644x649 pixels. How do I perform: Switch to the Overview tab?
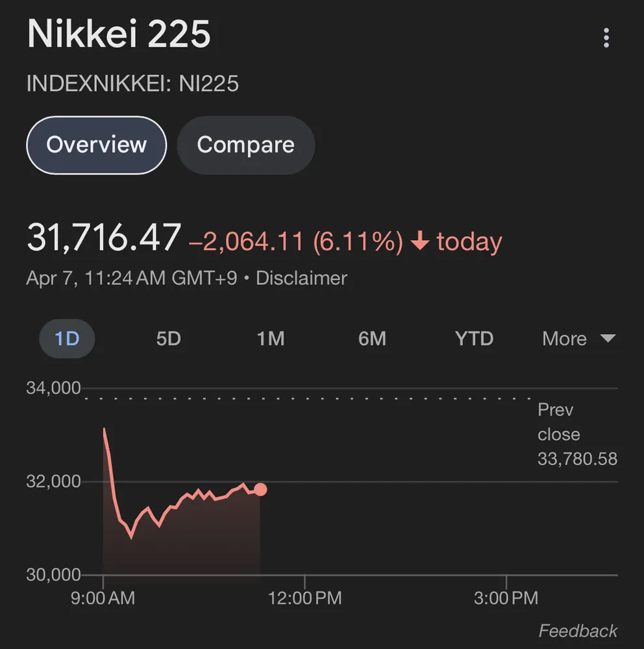[x=96, y=145]
